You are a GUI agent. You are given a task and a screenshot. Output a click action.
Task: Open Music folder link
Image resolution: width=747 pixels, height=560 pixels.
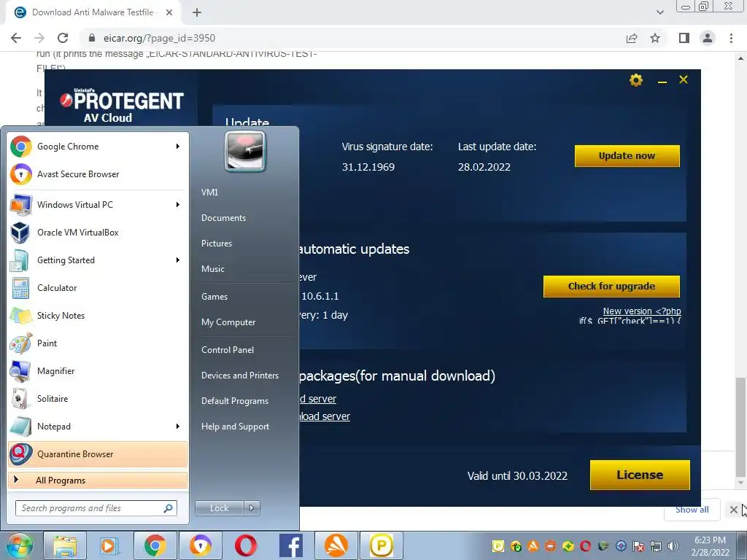point(212,269)
